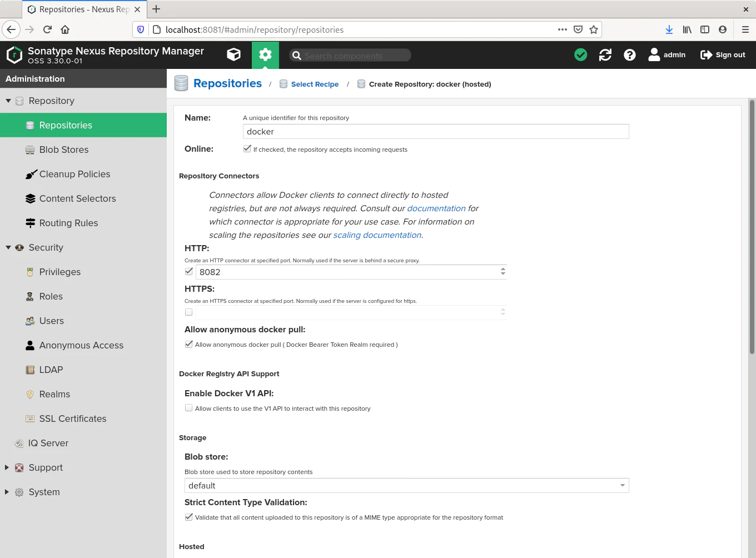Click the Administration gear icon
Screen dimensions: 756x558
265,54
